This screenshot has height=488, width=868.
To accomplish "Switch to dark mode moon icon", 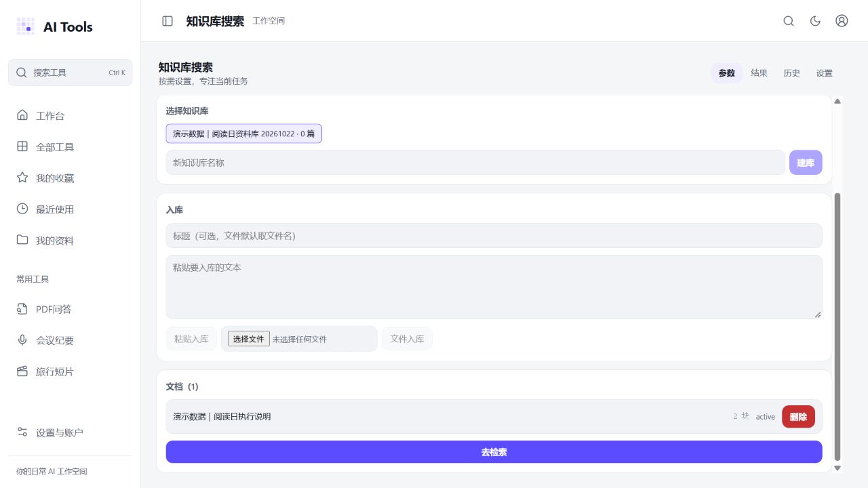I will tap(816, 21).
